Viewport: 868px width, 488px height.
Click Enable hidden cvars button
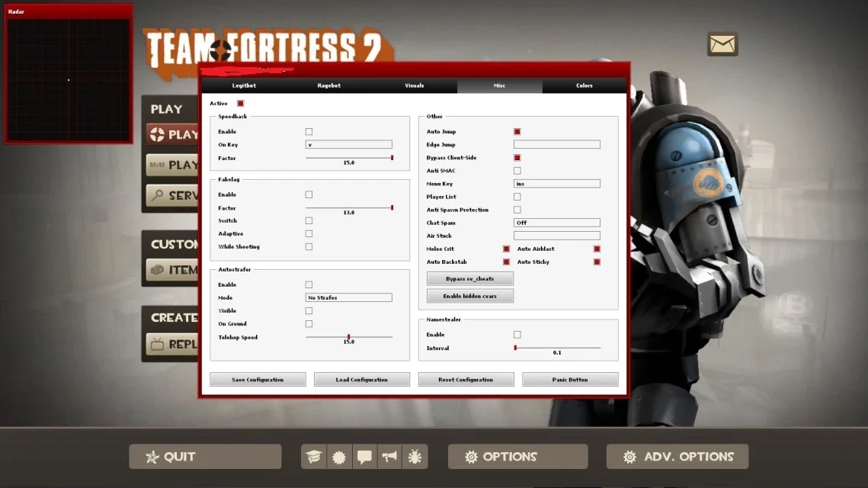tap(470, 296)
